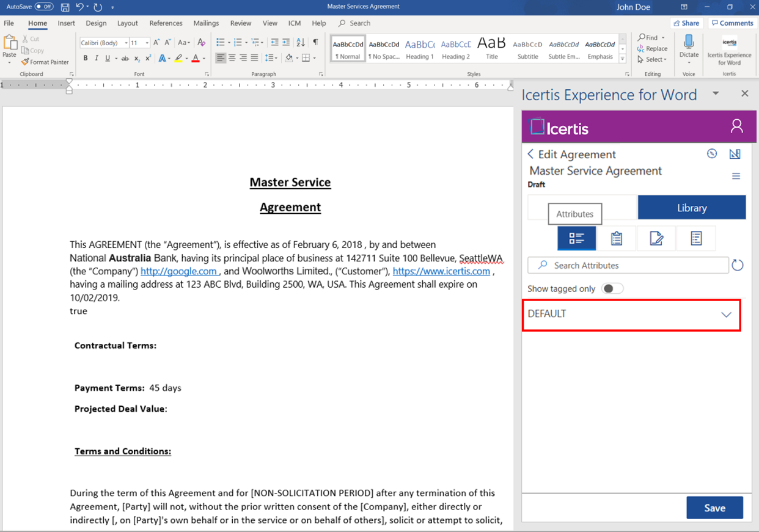Open the https://www.icertis.com hyperlink
Screen dimensions: 759x532
point(441,271)
